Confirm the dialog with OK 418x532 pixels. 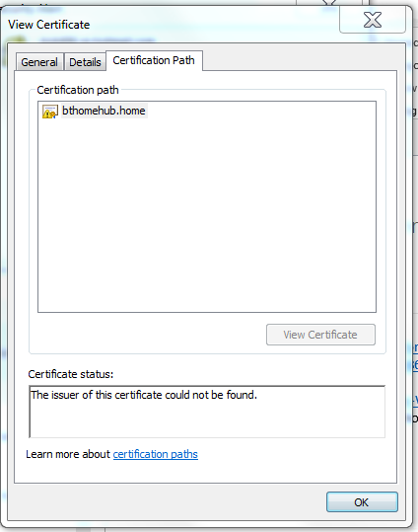coord(362,501)
